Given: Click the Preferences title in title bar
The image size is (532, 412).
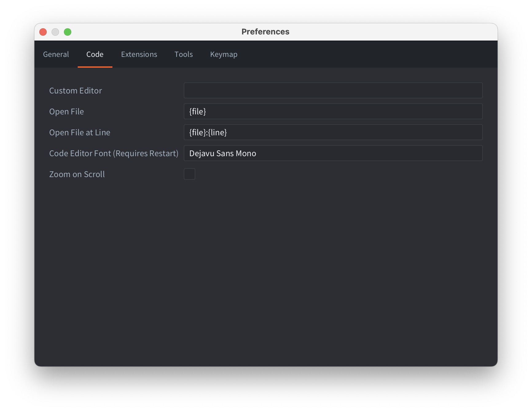Looking at the screenshot, I should coord(265,32).
